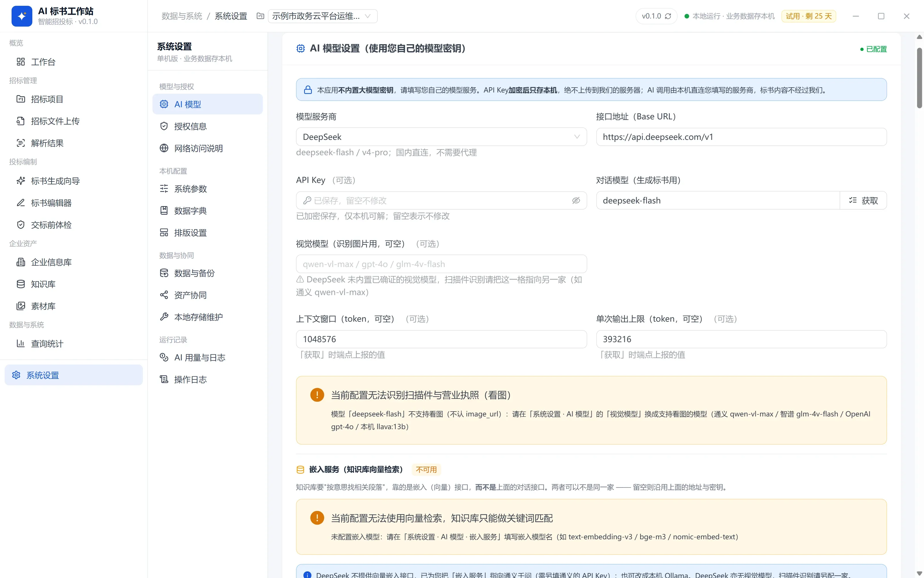This screenshot has height=578, width=924.
Task: Open 解析结果 scan icon
Action: click(x=21, y=143)
